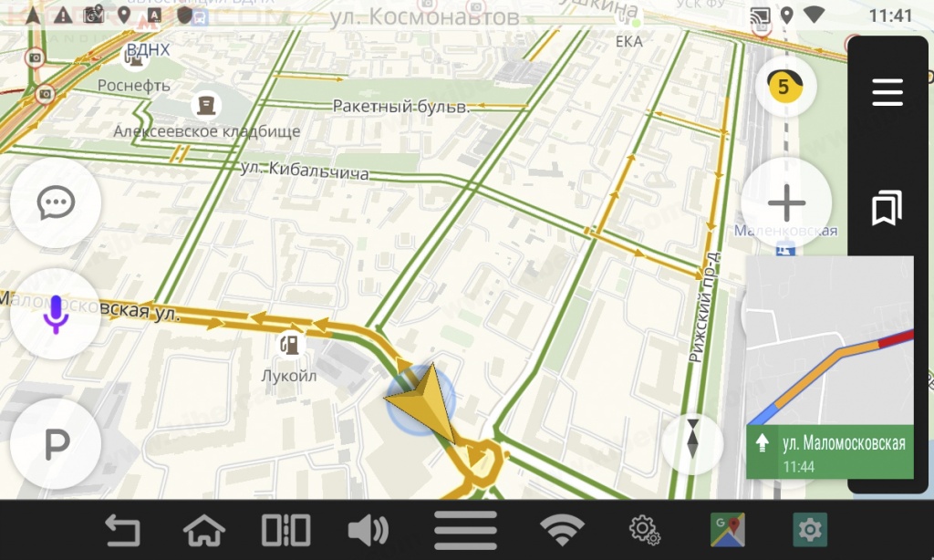Zoom in with the plus button
This screenshot has height=560, width=934.
[x=786, y=203]
